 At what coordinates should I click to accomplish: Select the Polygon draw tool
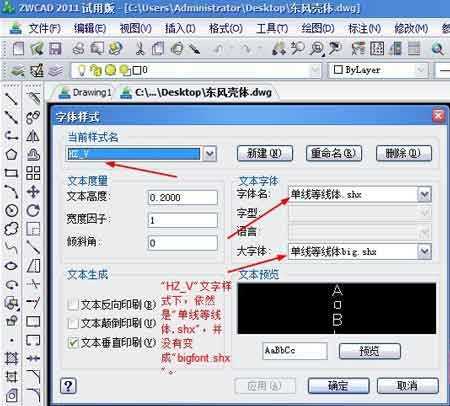coord(11,154)
